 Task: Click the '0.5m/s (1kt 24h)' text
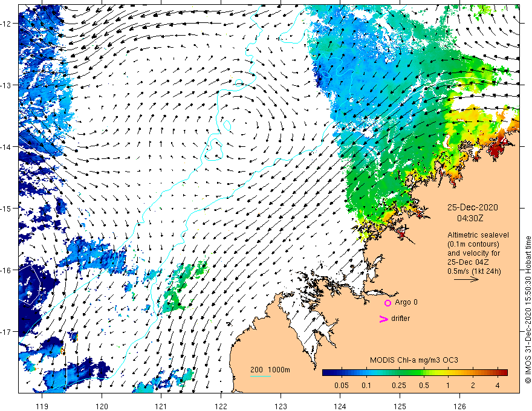click(x=474, y=271)
